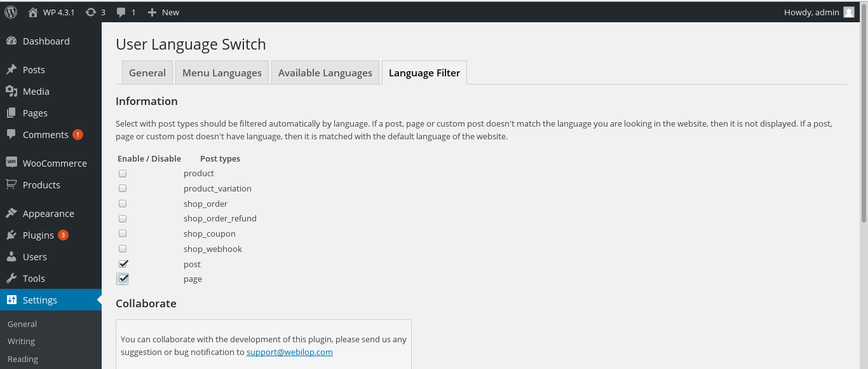Click the admin avatar image
Image resolution: width=868 pixels, height=369 pixels.
849,12
